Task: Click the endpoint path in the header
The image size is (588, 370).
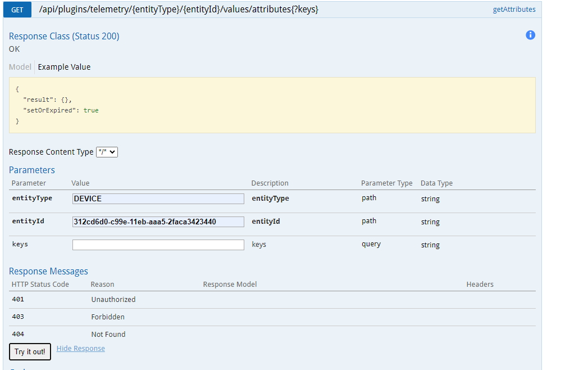Action: [x=179, y=9]
